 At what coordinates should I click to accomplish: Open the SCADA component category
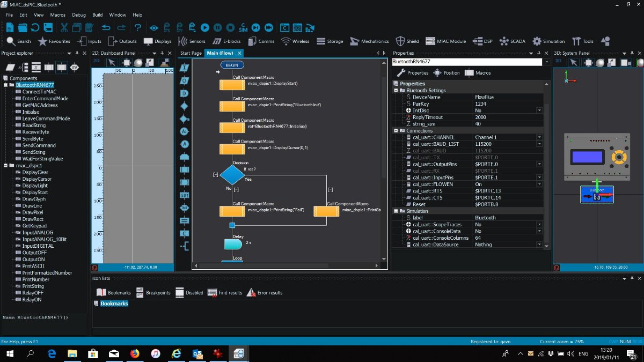[x=512, y=41]
